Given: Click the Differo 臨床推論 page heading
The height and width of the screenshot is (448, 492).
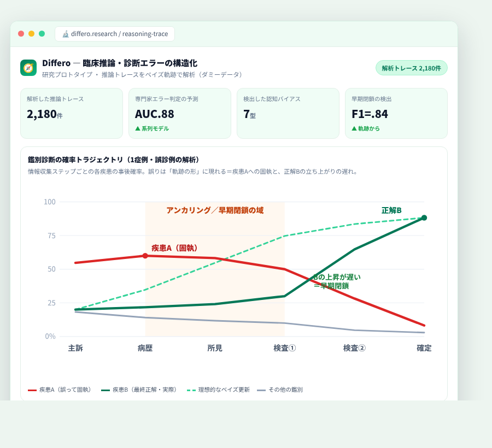Looking at the screenshot, I should [120, 63].
